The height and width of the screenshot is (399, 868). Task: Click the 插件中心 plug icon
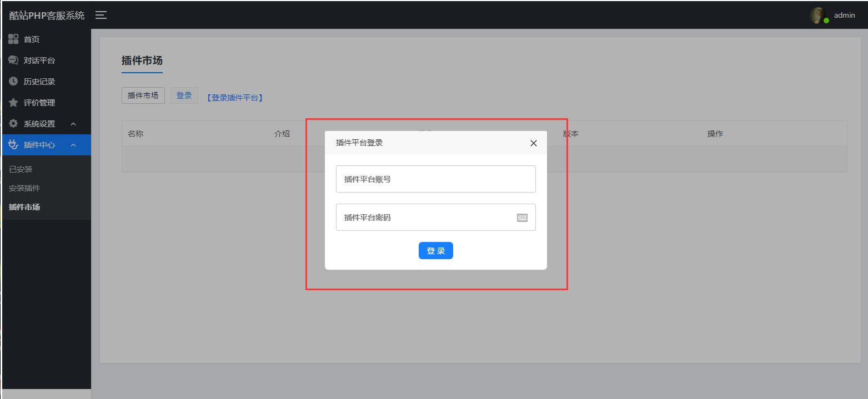[x=13, y=145]
